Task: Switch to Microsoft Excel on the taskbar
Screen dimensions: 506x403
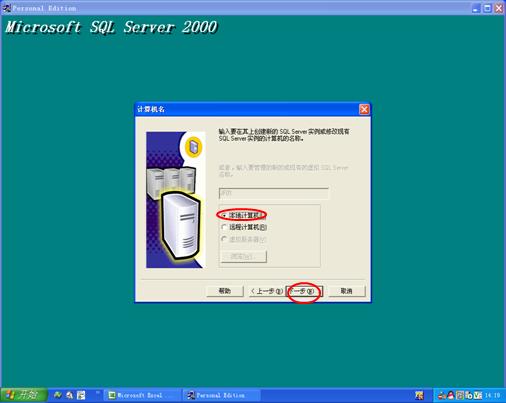Action: pos(142,395)
